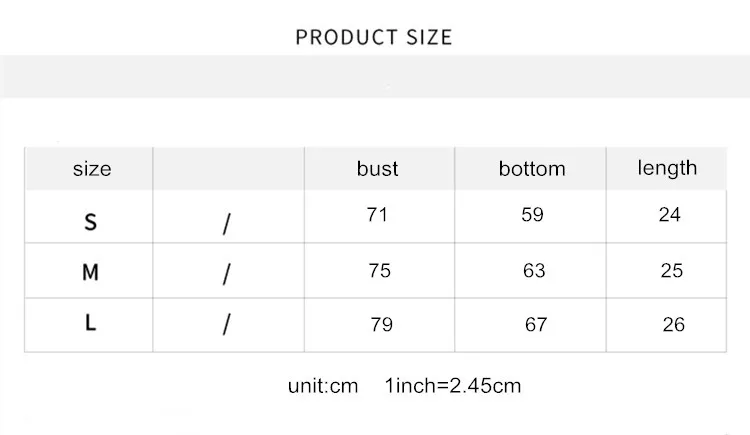Click the bust column header

tap(377, 168)
